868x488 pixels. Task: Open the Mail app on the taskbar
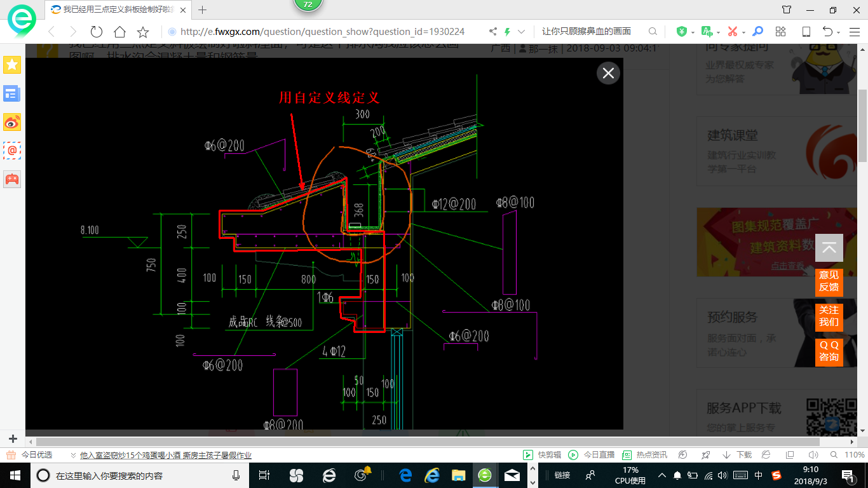coord(512,475)
